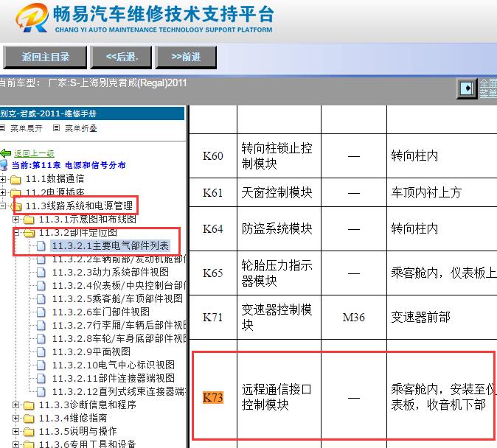
Task: Expand the 11.2电源插座 node
Action: pyautogui.click(x=3, y=192)
